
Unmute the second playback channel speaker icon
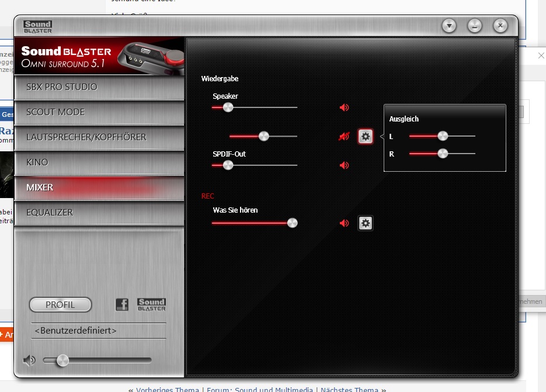point(344,136)
